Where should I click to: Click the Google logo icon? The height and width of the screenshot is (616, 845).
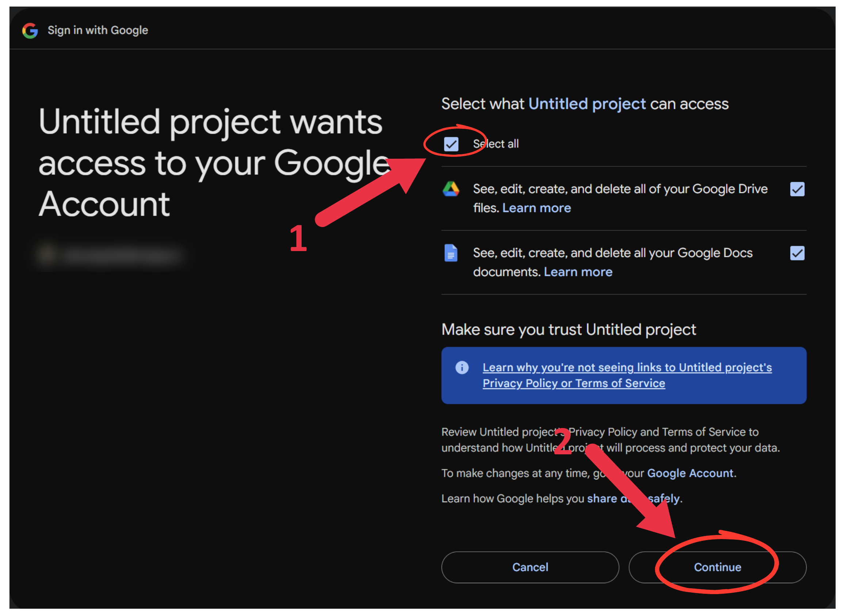(30, 31)
